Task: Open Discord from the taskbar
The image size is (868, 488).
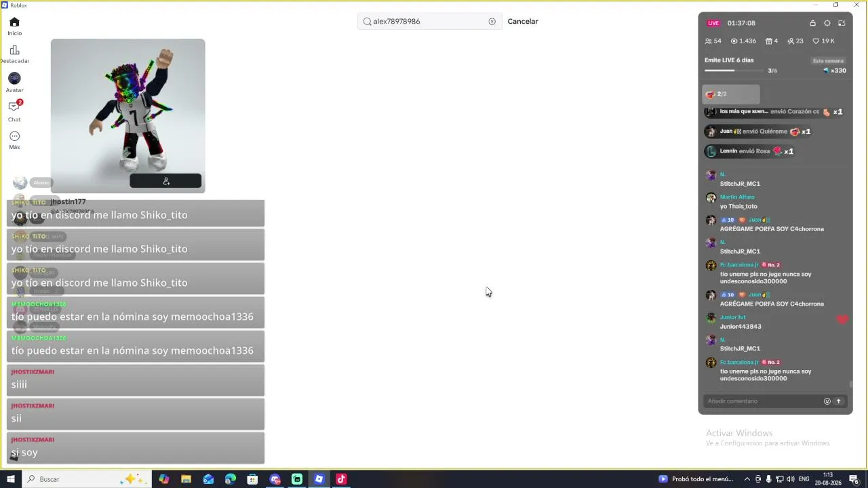Action: [275, 479]
